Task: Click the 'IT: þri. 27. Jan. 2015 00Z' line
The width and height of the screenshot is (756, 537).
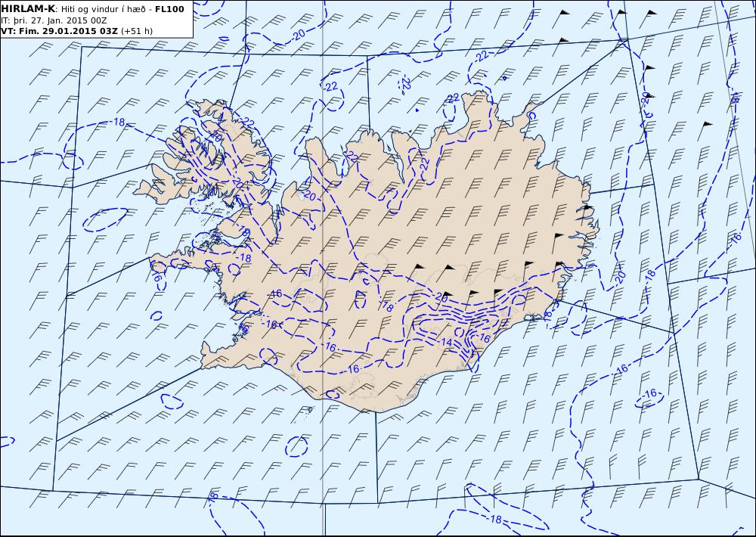Action: click(54, 20)
